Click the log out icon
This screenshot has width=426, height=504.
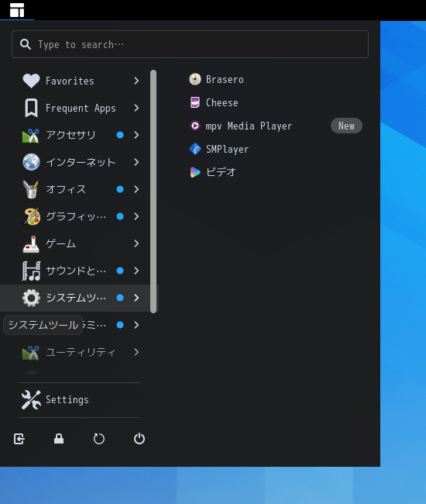pos(19,439)
